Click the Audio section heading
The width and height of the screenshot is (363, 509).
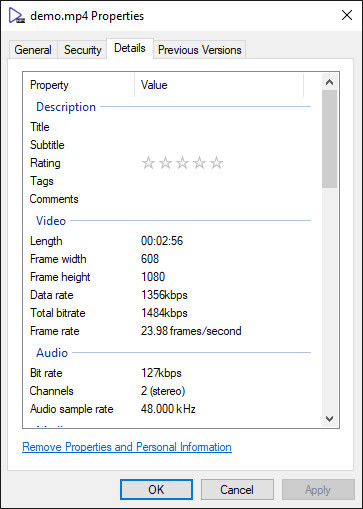click(x=52, y=353)
